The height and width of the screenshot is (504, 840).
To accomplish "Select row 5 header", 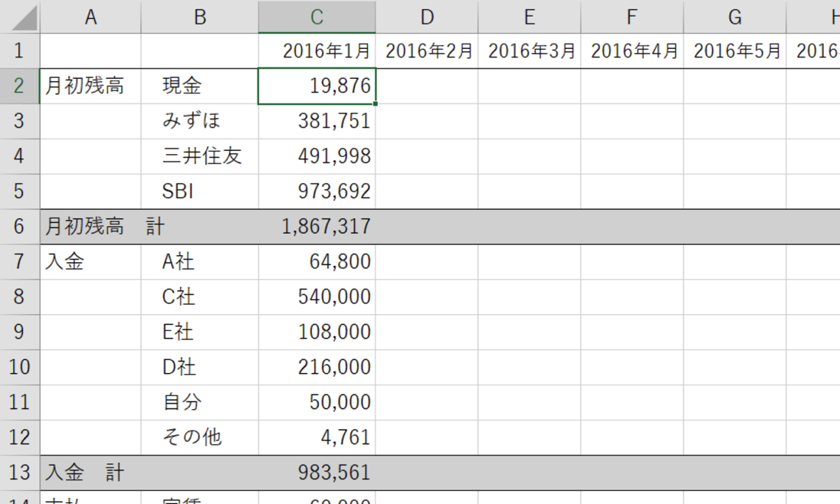I will point(20,191).
